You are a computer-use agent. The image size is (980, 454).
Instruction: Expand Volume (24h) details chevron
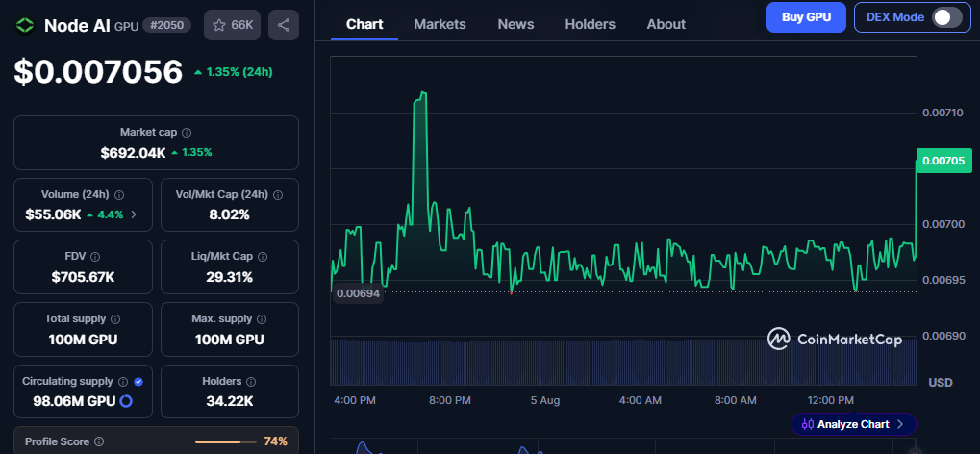[133, 214]
